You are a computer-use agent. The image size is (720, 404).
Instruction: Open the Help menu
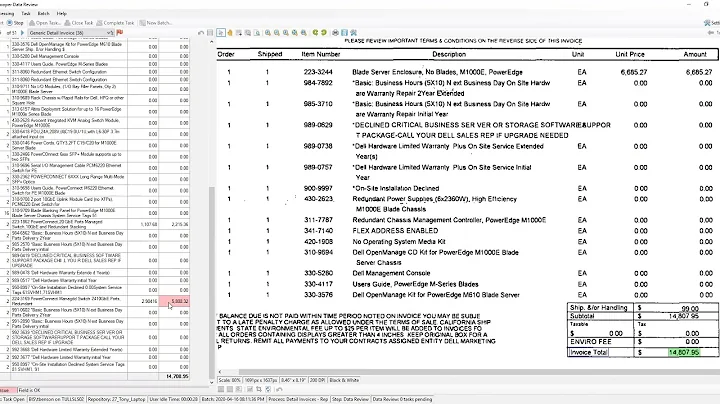pyautogui.click(x=62, y=13)
